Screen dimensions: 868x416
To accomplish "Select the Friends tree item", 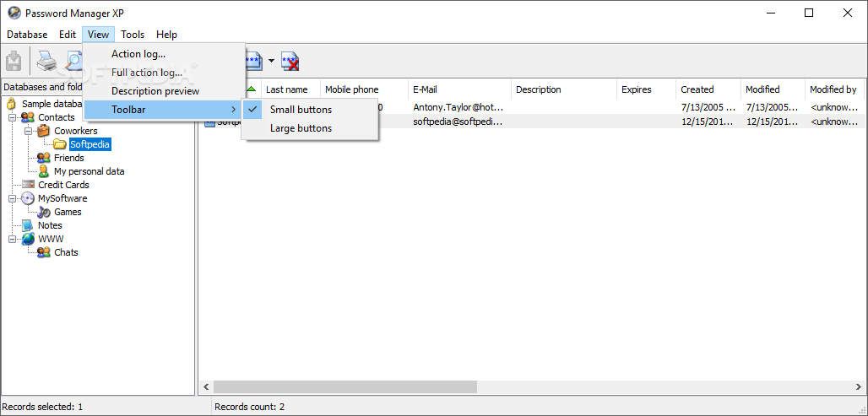I will pos(68,158).
